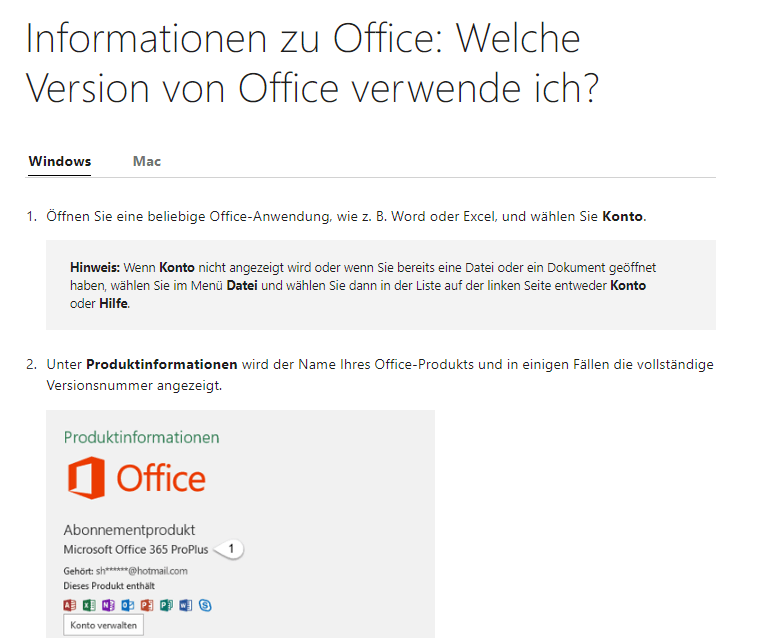Click the purple OneNote app icon
The image size is (771, 638).
[x=108, y=605]
